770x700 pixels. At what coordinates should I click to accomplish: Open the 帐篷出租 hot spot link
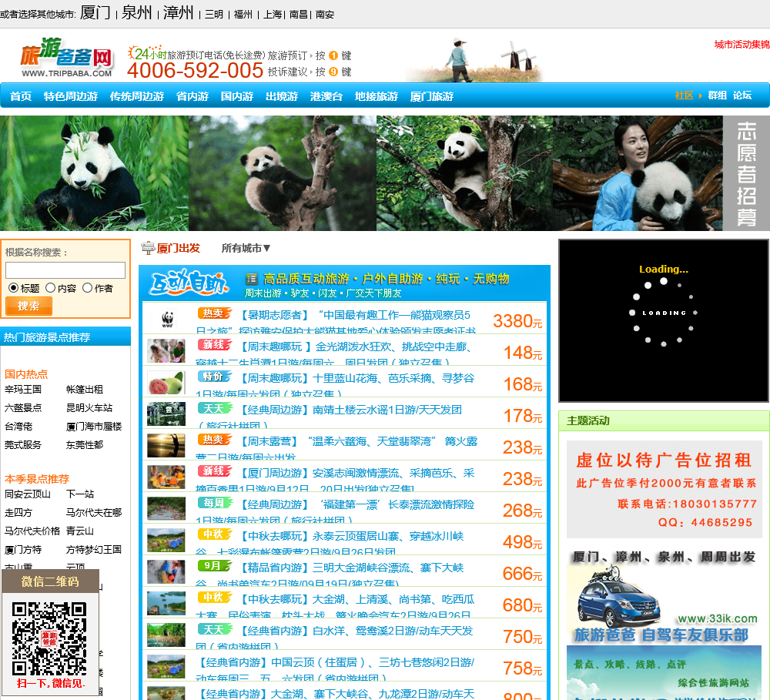point(85,390)
